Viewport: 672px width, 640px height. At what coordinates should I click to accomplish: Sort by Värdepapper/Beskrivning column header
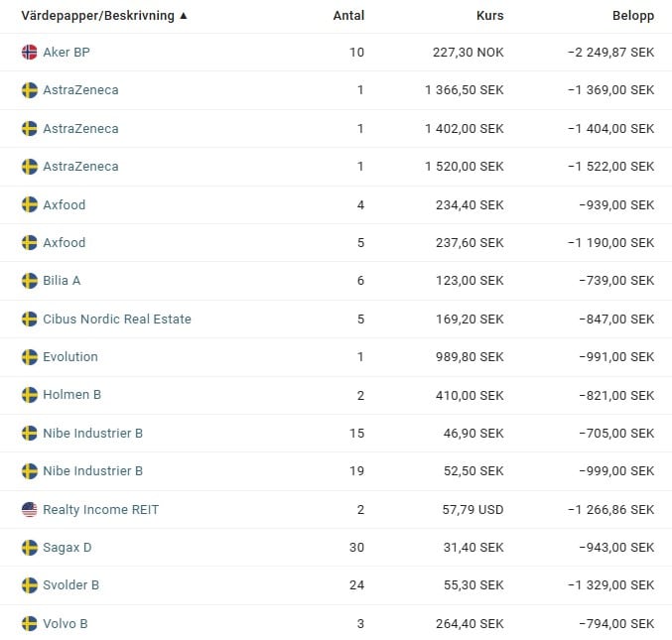pyautogui.click(x=103, y=16)
